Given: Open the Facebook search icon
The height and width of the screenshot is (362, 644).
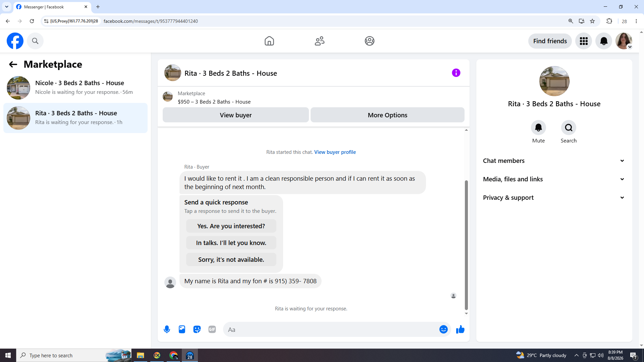Looking at the screenshot, I should [x=35, y=41].
